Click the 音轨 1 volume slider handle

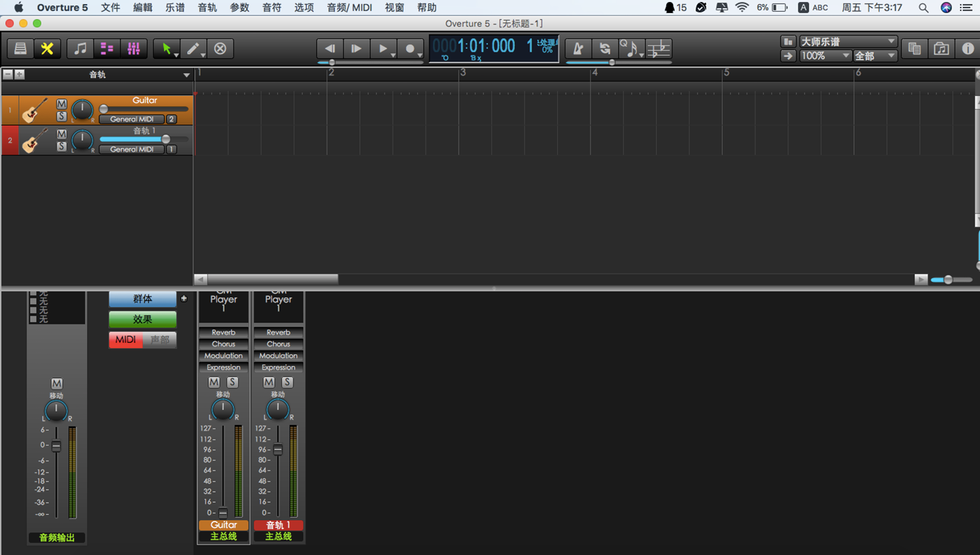[165, 139]
